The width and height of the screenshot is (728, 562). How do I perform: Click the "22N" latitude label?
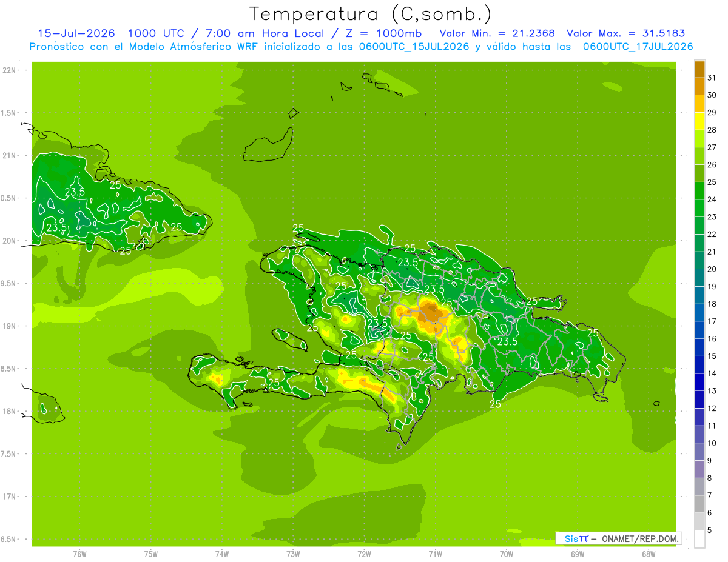pos(10,70)
